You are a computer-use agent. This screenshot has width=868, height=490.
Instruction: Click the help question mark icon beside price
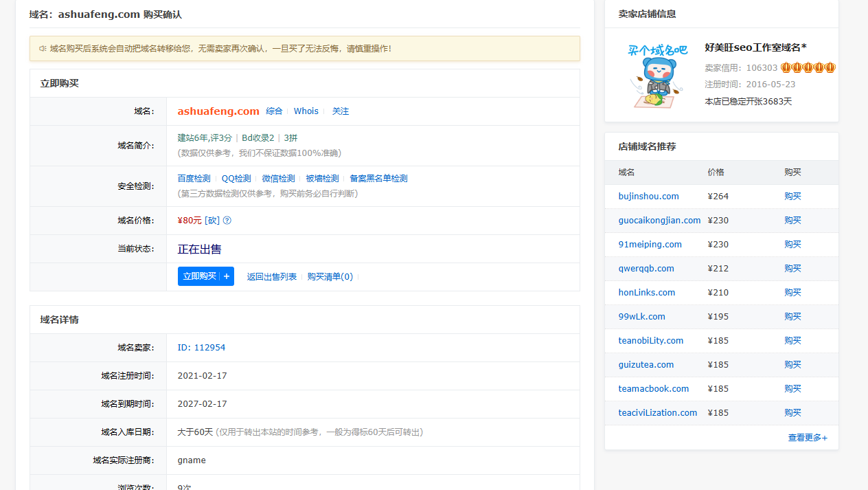pos(227,221)
